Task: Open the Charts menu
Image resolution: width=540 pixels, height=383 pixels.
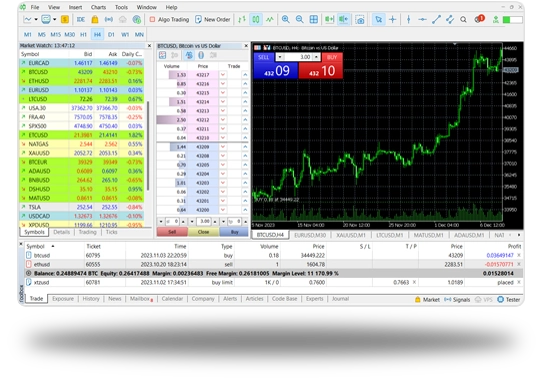Action: 98,7
